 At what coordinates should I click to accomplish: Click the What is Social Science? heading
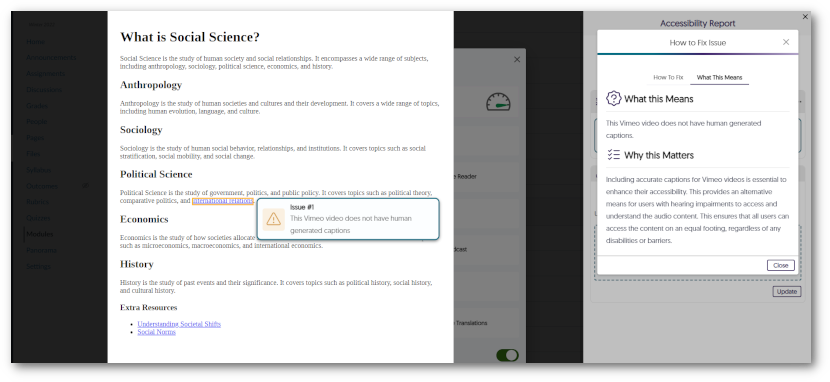click(190, 37)
